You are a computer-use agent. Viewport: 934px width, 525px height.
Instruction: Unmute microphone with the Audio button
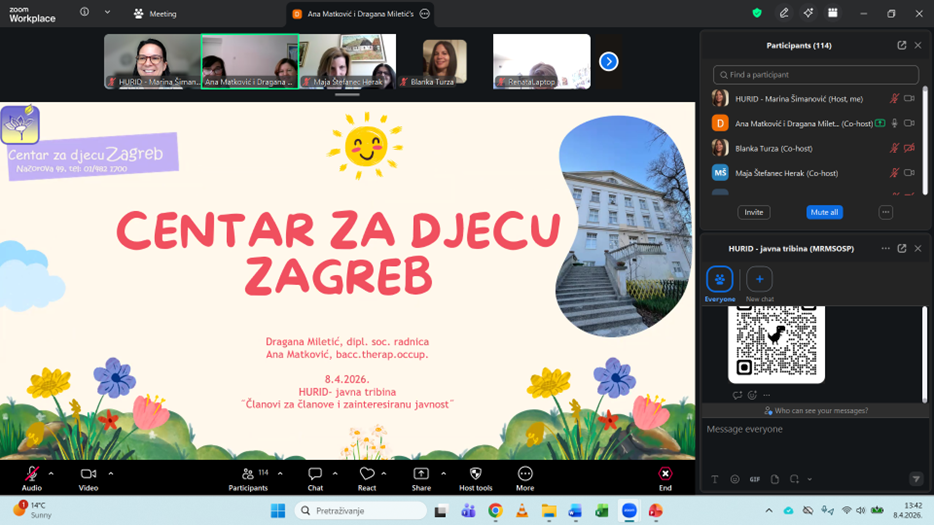point(32,474)
